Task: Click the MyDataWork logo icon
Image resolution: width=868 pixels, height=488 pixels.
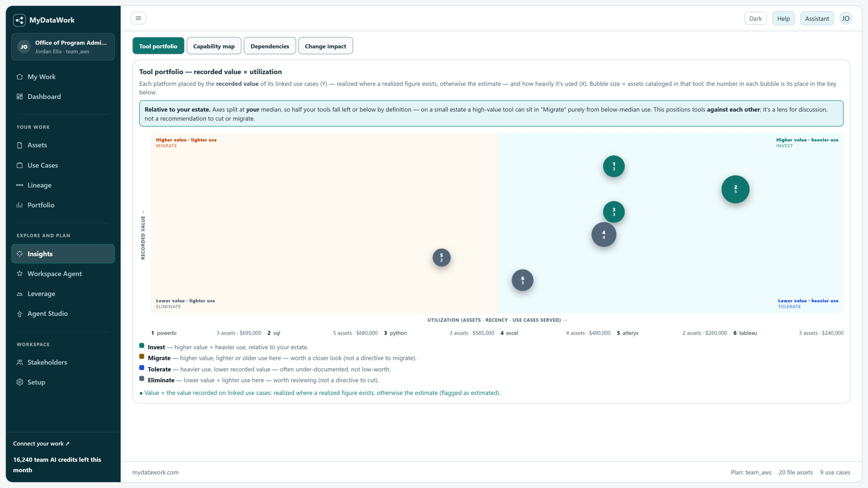Action: click(20, 20)
